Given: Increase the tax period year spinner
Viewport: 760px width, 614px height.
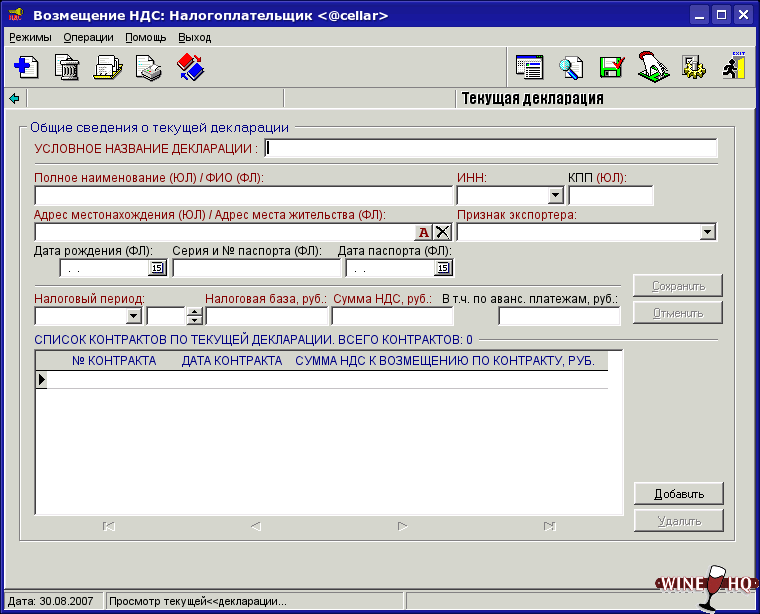Looking at the screenshot, I should 194,312.
